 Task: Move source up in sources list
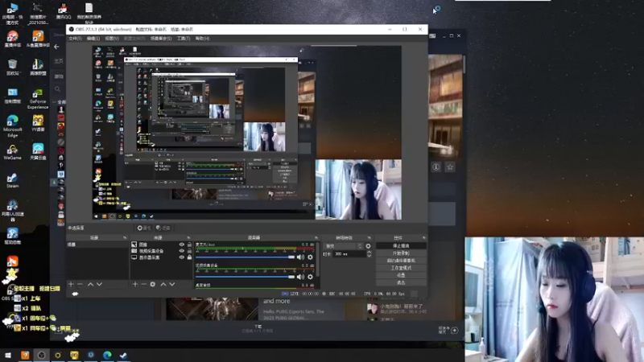point(163,284)
